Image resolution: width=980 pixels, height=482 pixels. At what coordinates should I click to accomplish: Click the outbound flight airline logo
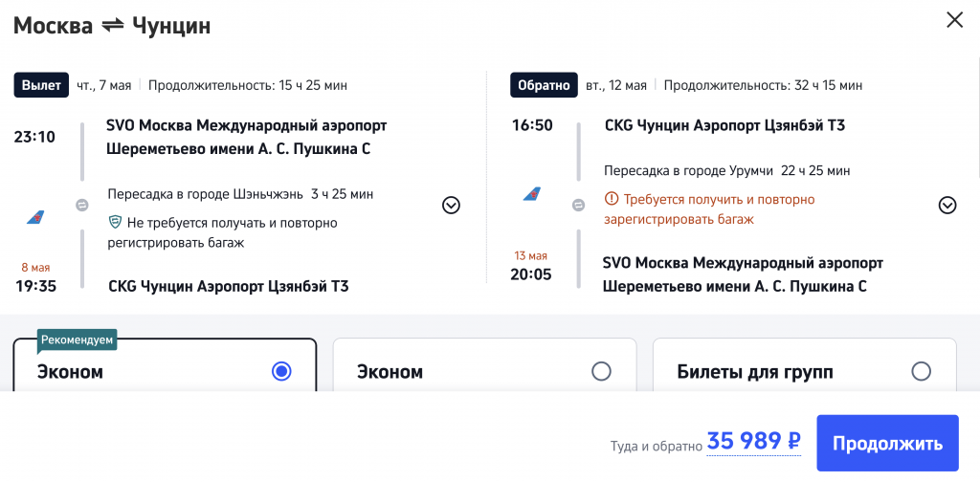[x=35, y=218]
